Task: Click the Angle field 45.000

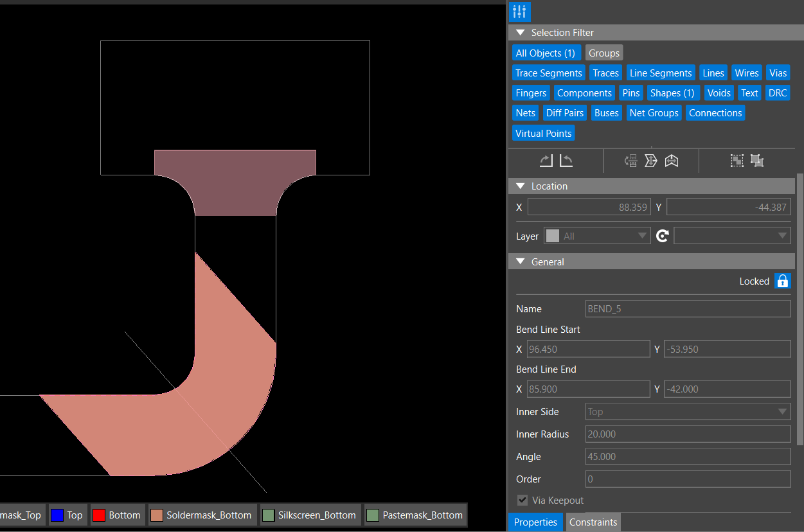Action: click(688, 457)
